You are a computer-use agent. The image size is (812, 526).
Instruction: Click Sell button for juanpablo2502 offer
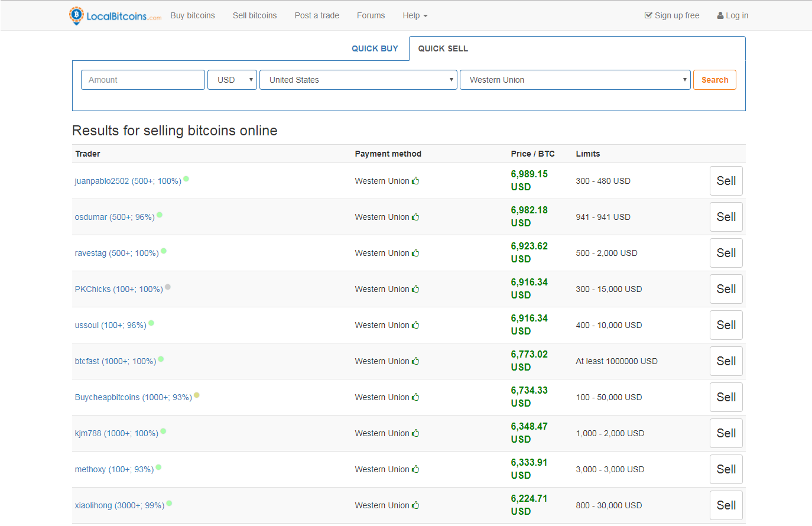[726, 181]
